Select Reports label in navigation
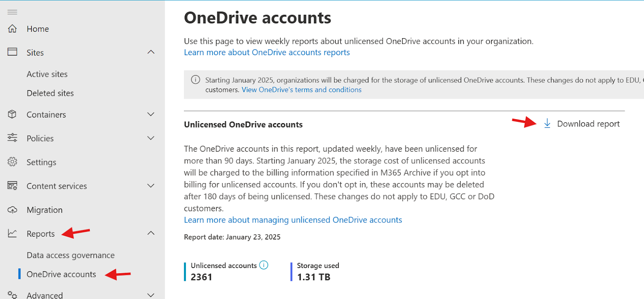The width and height of the screenshot is (644, 299). point(41,234)
